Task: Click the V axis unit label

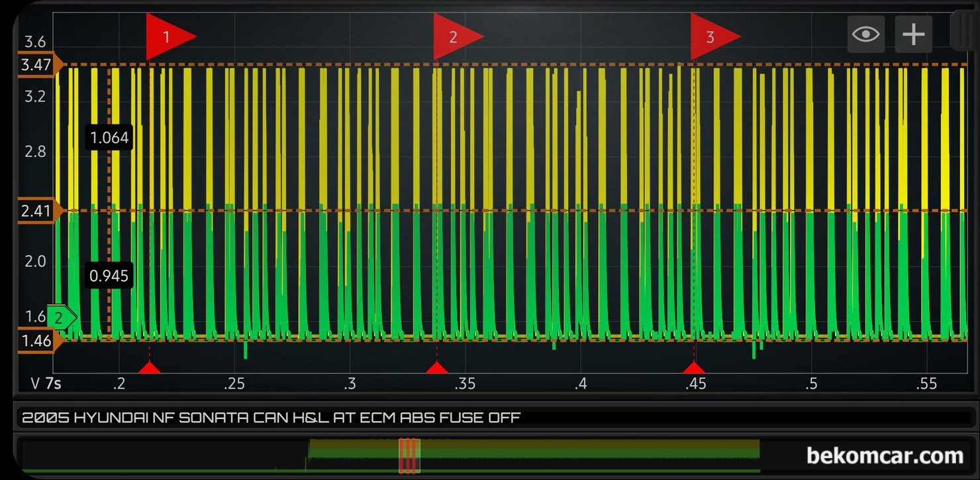Action: [36, 383]
